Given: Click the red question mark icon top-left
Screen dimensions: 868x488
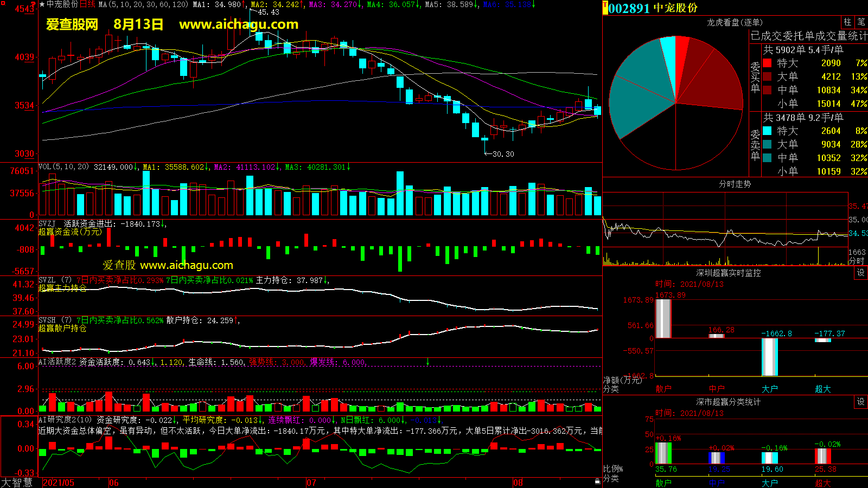Looking at the screenshot, I should click(33, 4).
